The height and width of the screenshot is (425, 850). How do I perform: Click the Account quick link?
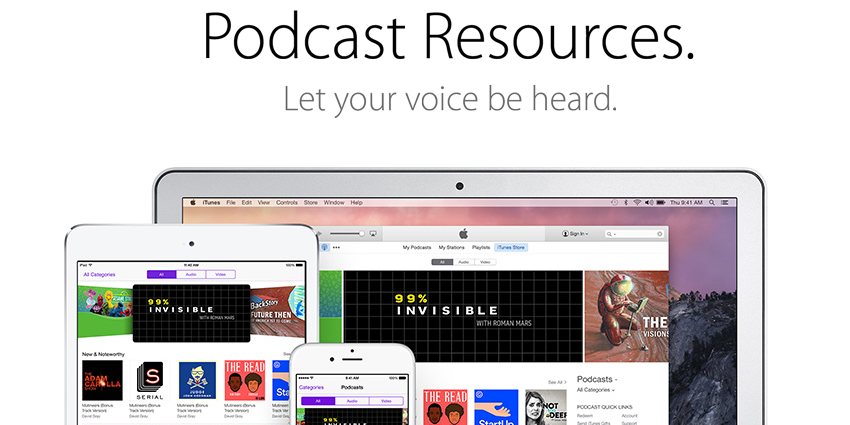point(629,416)
